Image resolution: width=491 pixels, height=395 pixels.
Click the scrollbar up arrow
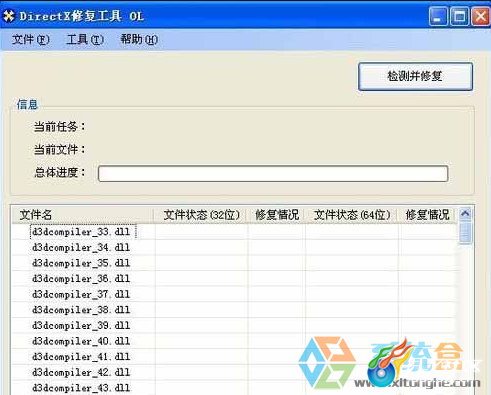pos(465,213)
